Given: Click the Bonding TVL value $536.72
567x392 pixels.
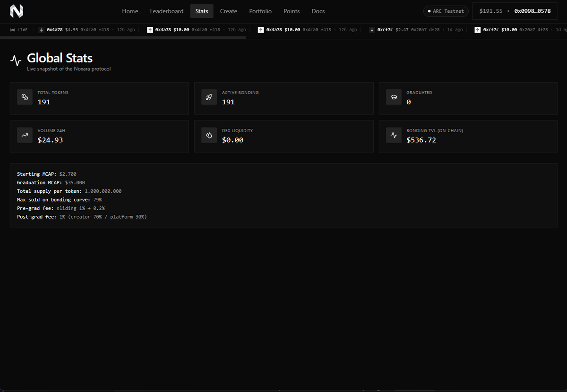Looking at the screenshot, I should click(421, 140).
